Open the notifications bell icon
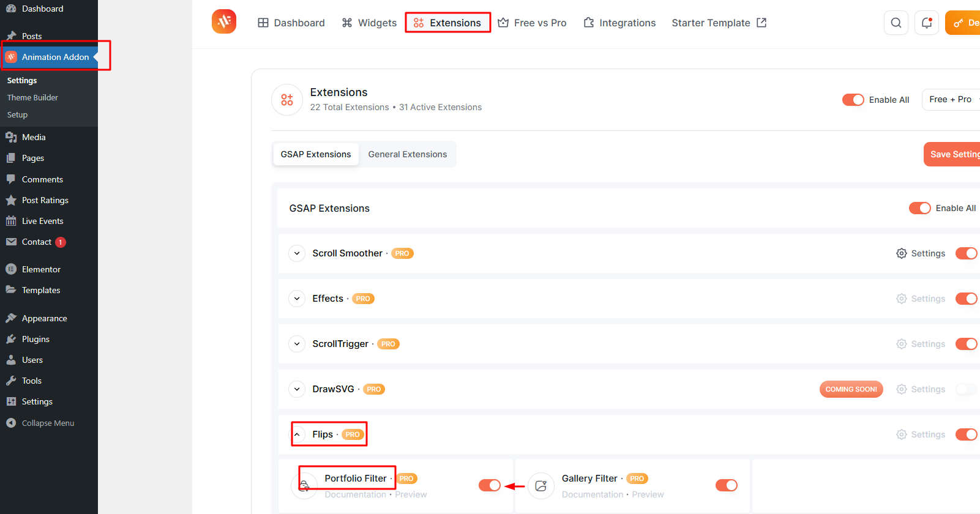The width and height of the screenshot is (980, 514). tap(927, 23)
